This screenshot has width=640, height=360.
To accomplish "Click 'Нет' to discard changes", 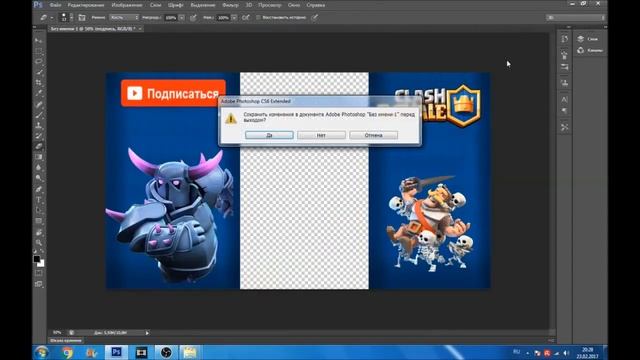I will coord(322,135).
